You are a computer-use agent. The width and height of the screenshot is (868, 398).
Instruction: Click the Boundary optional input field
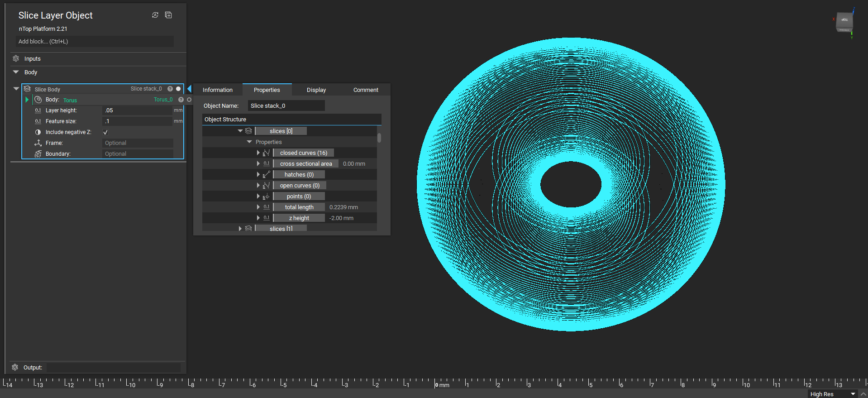point(138,154)
